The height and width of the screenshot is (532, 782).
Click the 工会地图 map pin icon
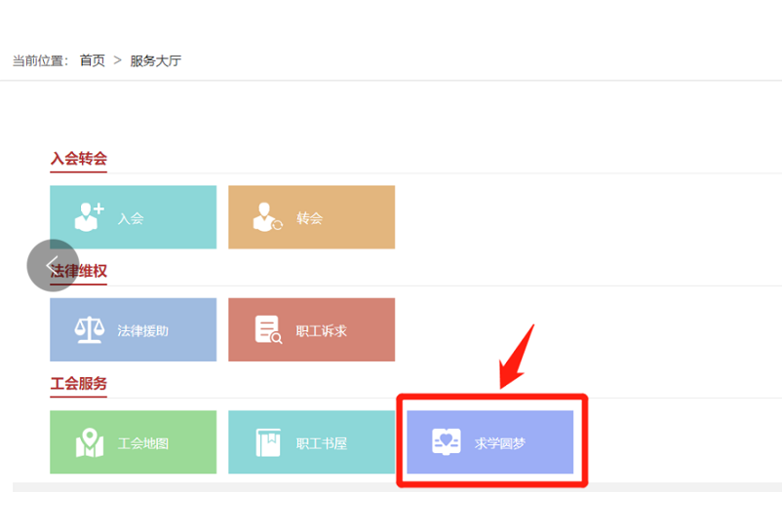coord(90,442)
